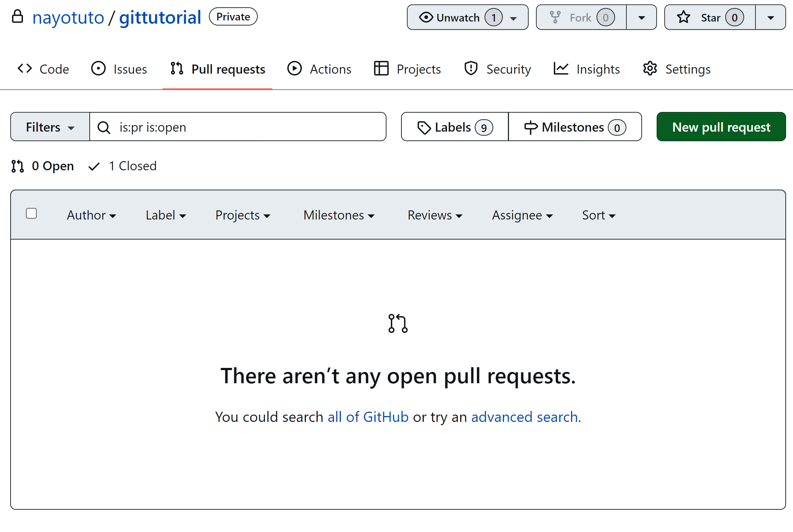Click the Milestones signpost icon
This screenshot has width=793, height=532.
(531, 127)
